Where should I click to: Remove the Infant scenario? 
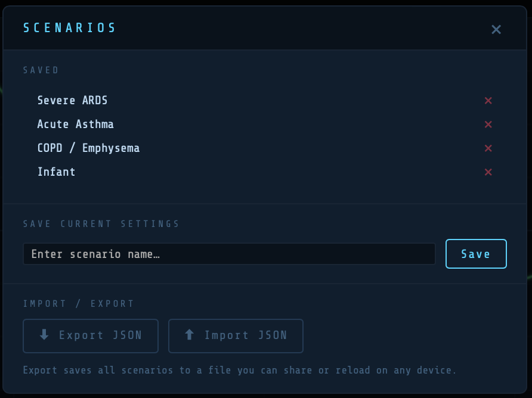pos(488,172)
